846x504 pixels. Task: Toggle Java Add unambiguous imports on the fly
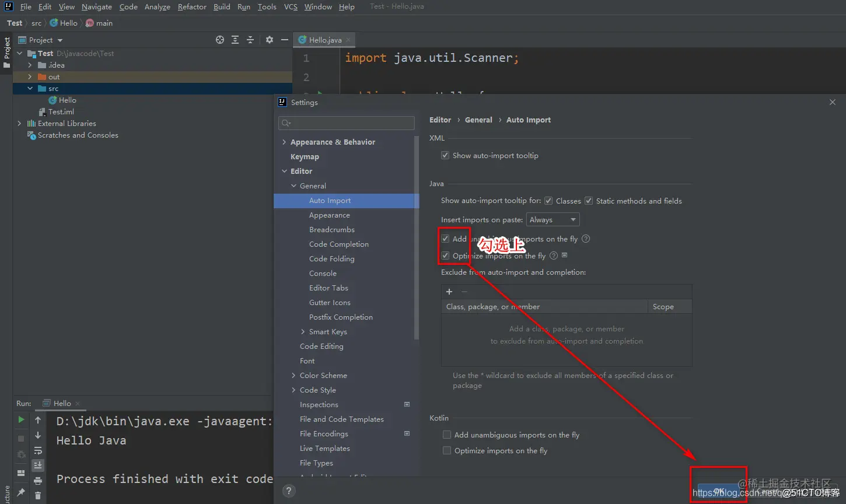pyautogui.click(x=445, y=239)
